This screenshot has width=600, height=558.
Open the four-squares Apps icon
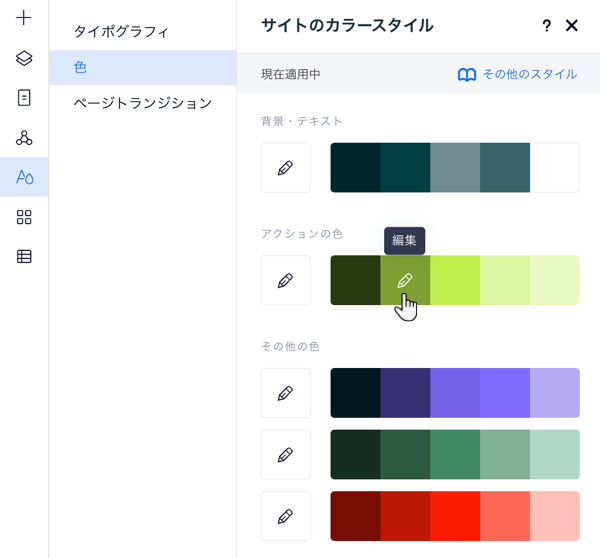(x=24, y=217)
